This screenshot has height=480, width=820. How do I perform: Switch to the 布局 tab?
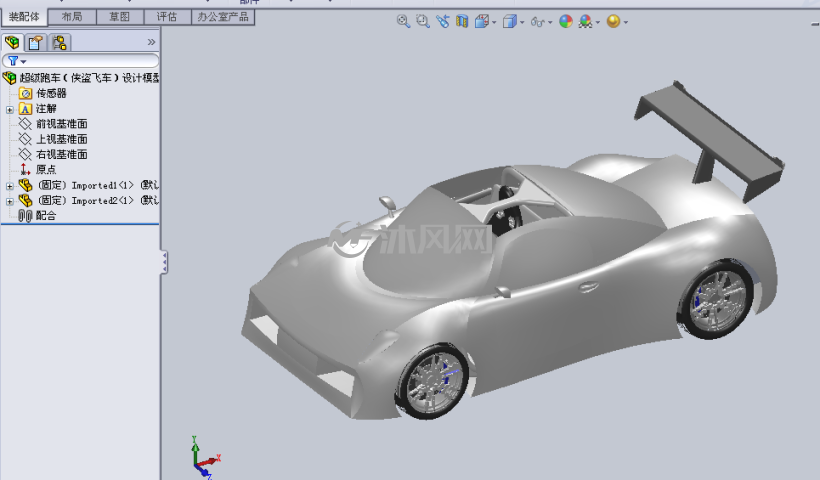click(72, 17)
